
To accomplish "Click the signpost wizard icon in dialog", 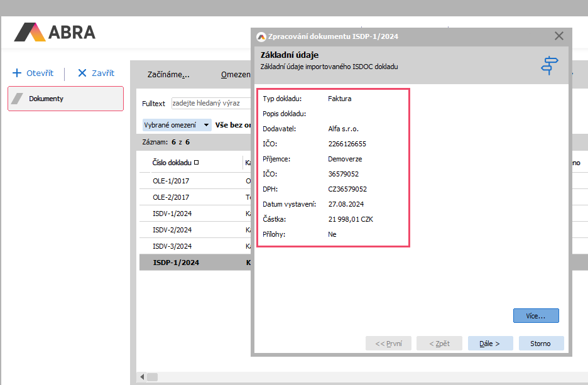I will (550, 65).
